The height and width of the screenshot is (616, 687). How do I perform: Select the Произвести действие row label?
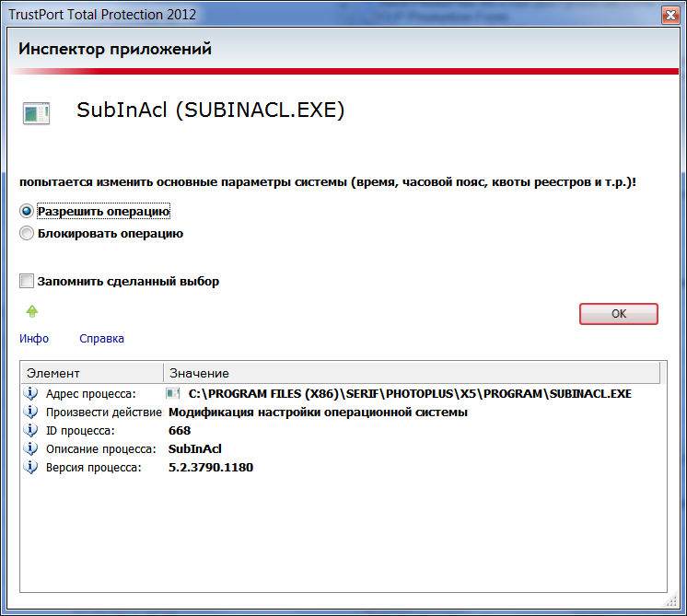104,412
